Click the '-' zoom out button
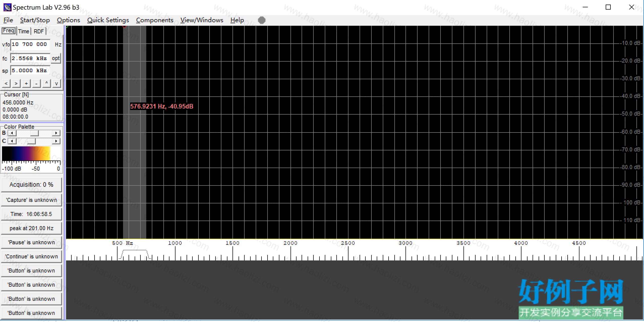 click(x=36, y=83)
